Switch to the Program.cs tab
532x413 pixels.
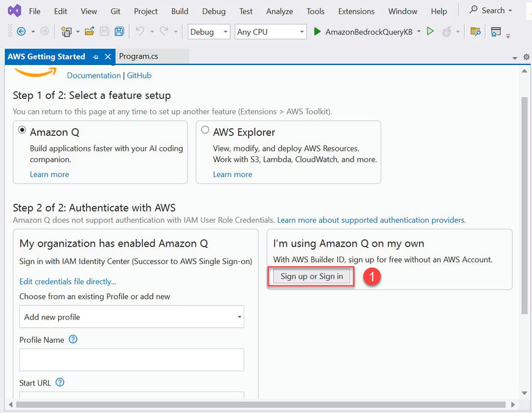coord(138,56)
